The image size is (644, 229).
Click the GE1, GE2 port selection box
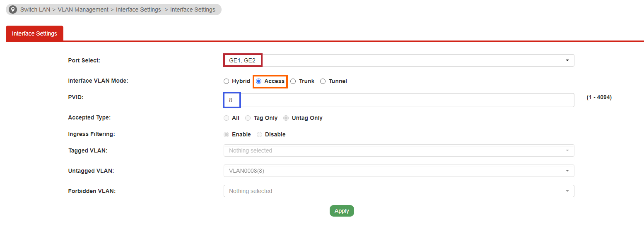pyautogui.click(x=243, y=60)
